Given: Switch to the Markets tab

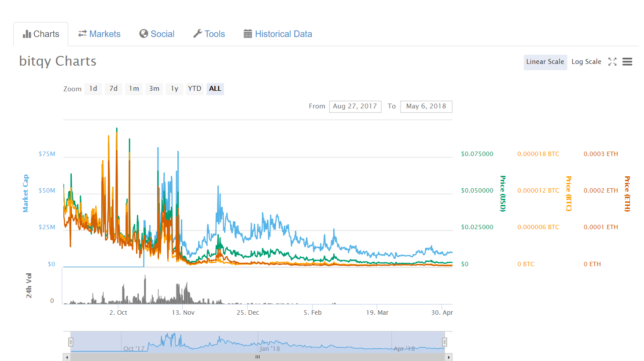Looking at the screenshot, I should (99, 34).
